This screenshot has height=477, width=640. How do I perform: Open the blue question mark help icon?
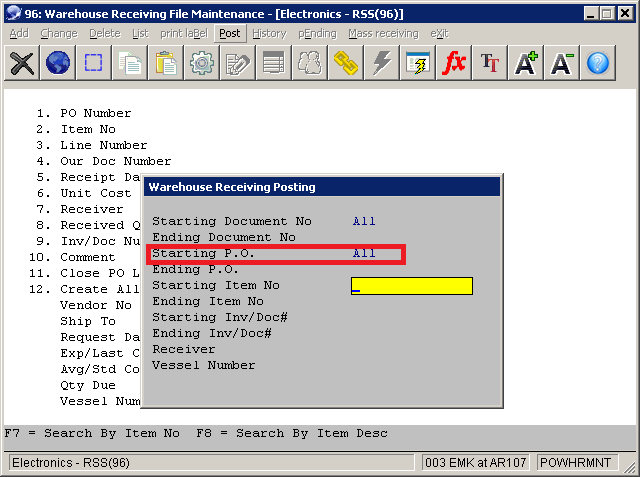(x=598, y=63)
